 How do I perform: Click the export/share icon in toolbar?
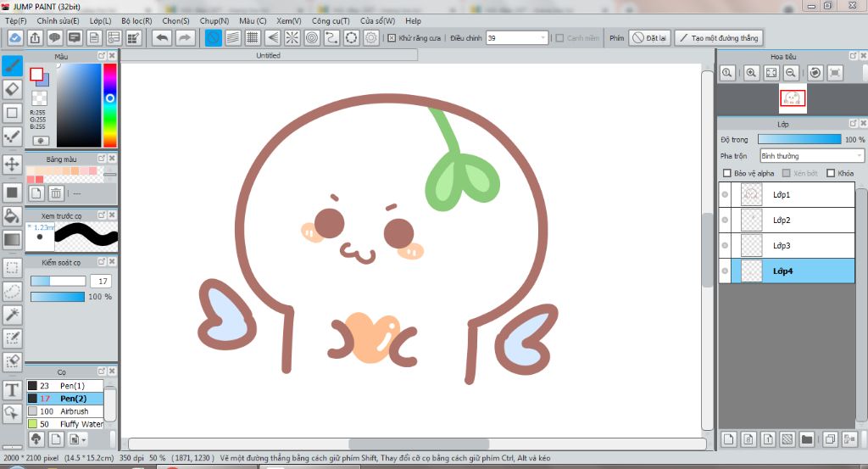35,37
